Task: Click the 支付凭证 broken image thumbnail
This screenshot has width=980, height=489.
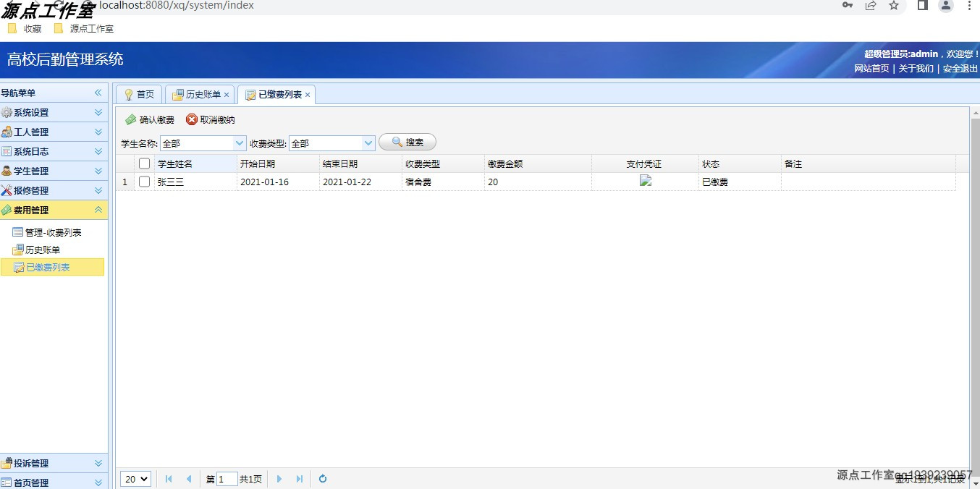Action: point(646,181)
